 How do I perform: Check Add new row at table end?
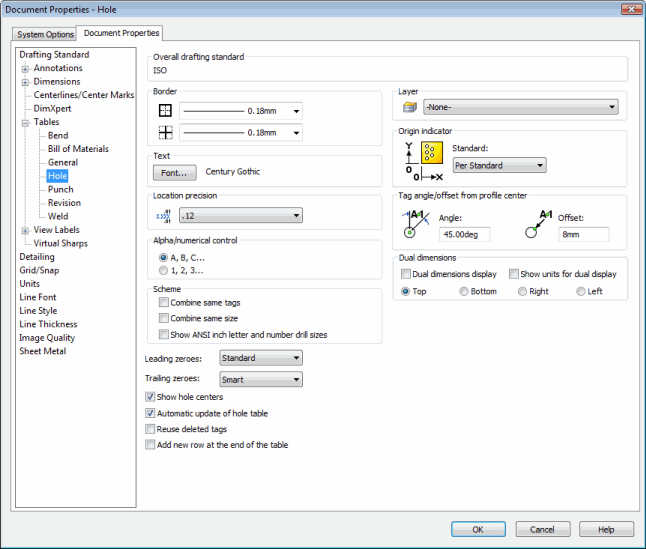point(150,444)
